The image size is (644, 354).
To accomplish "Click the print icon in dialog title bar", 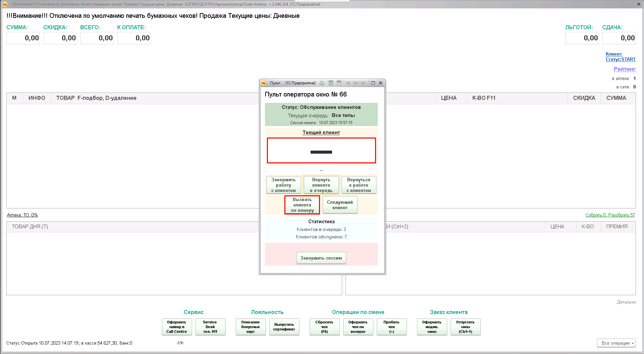I will (322, 83).
